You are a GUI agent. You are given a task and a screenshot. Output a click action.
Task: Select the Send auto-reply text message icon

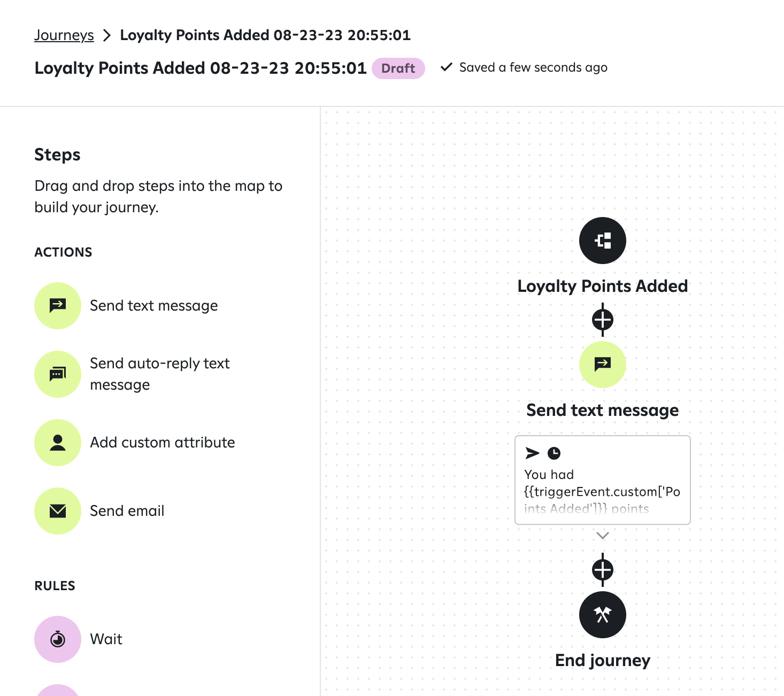tap(58, 374)
